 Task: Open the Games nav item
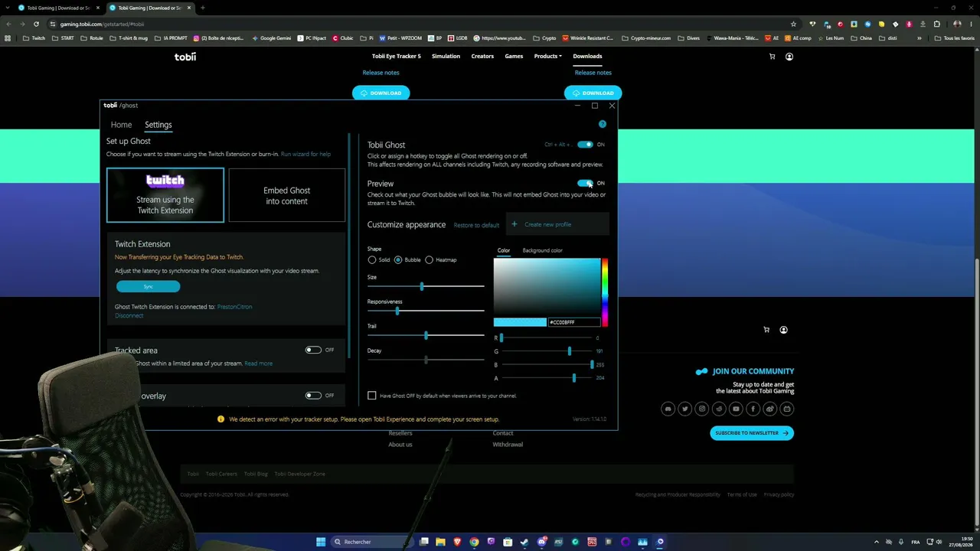point(514,56)
